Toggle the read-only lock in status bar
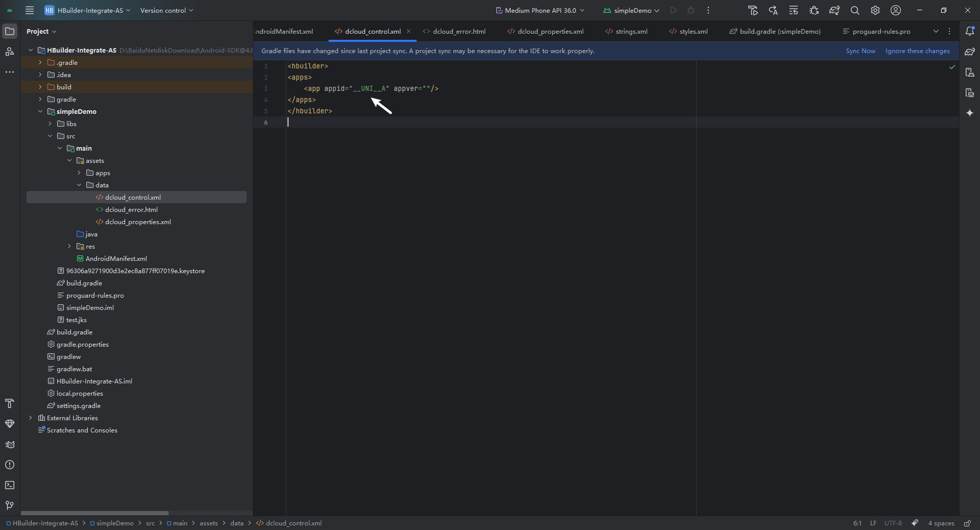The image size is (980, 530). pyautogui.click(x=967, y=523)
